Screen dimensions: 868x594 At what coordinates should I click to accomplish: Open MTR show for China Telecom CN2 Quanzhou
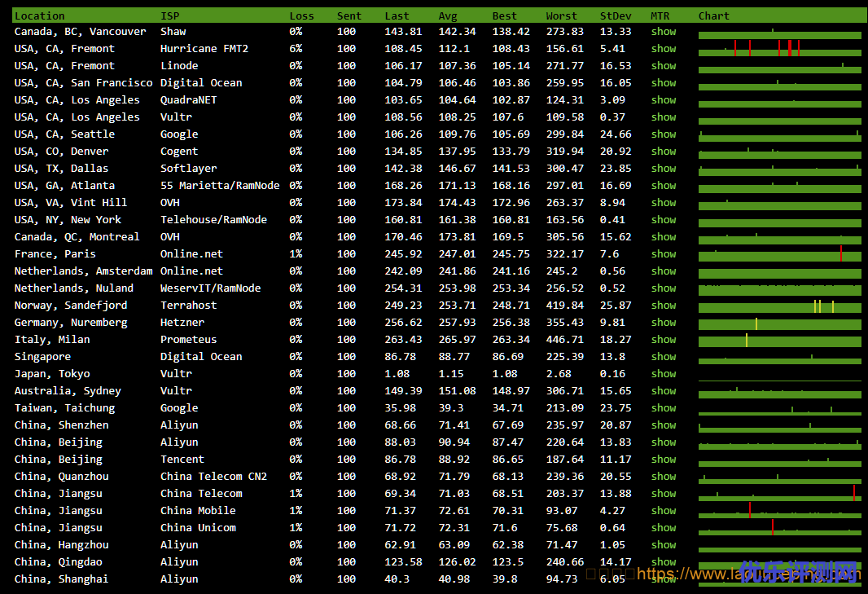coord(663,477)
